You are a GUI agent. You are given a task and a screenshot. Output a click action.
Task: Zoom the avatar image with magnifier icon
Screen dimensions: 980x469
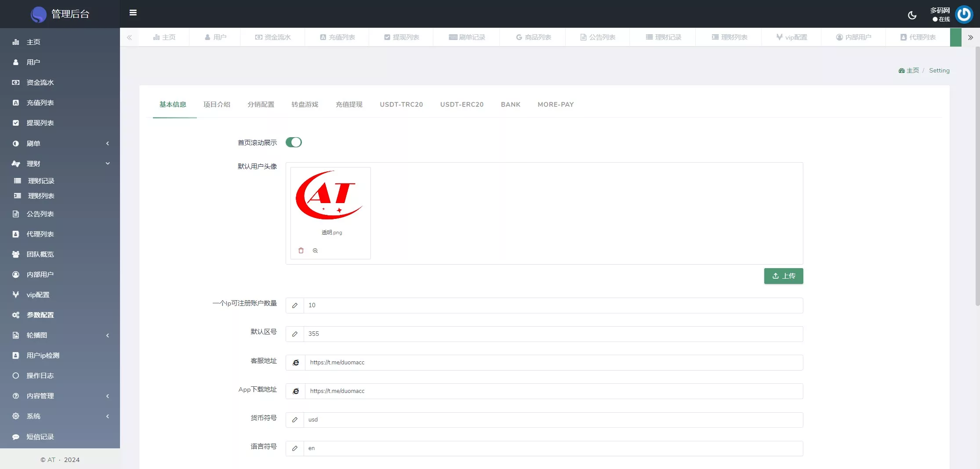(x=315, y=251)
